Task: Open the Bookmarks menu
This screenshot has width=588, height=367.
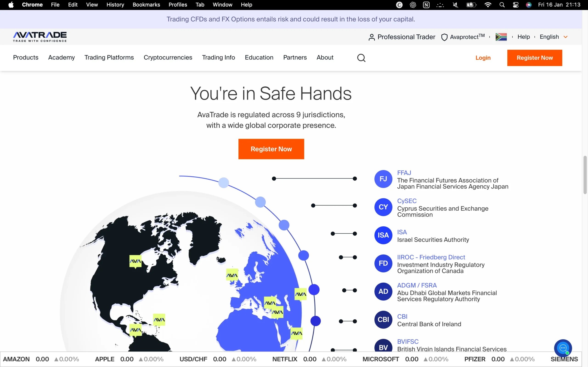Action: tap(146, 5)
